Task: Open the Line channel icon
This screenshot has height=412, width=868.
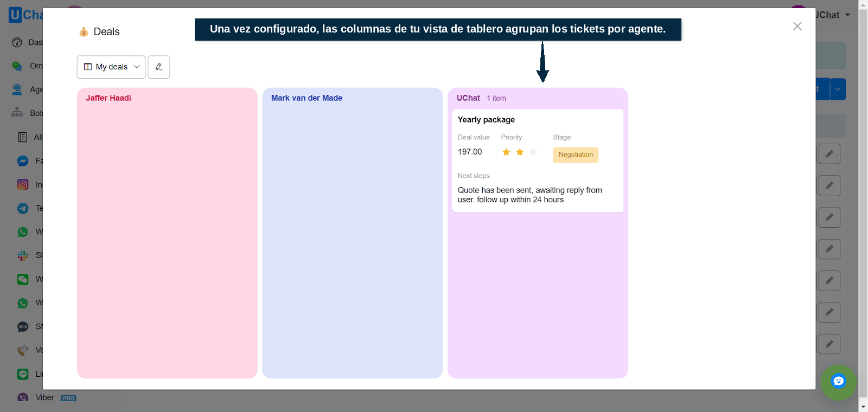Action: pyautogui.click(x=23, y=374)
